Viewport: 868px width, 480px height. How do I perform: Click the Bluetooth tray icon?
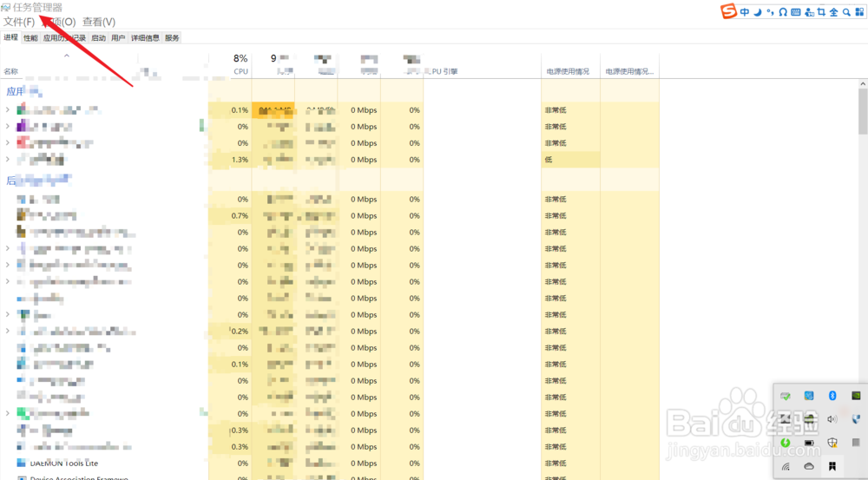coord(832,395)
